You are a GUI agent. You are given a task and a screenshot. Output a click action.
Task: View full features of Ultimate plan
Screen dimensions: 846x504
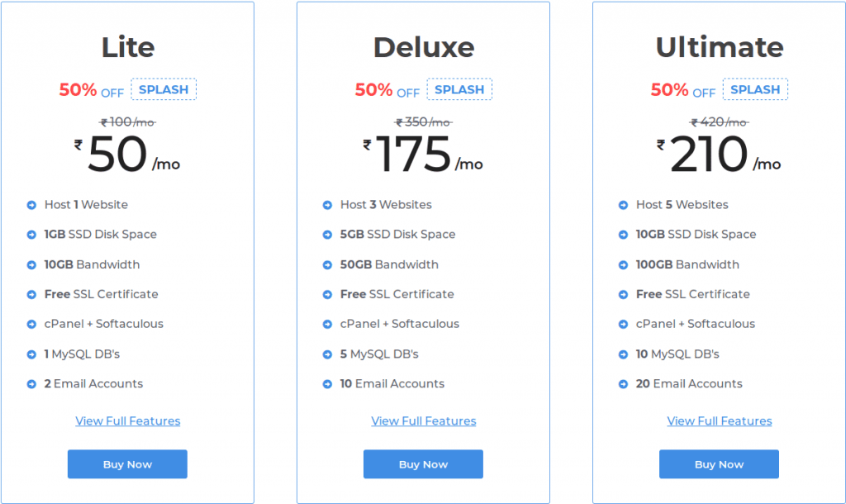720,421
